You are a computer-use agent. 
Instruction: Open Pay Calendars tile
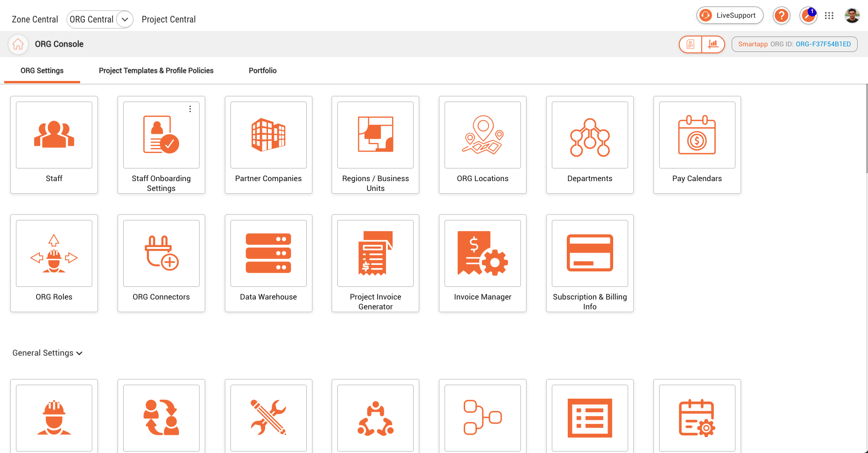pyautogui.click(x=697, y=144)
